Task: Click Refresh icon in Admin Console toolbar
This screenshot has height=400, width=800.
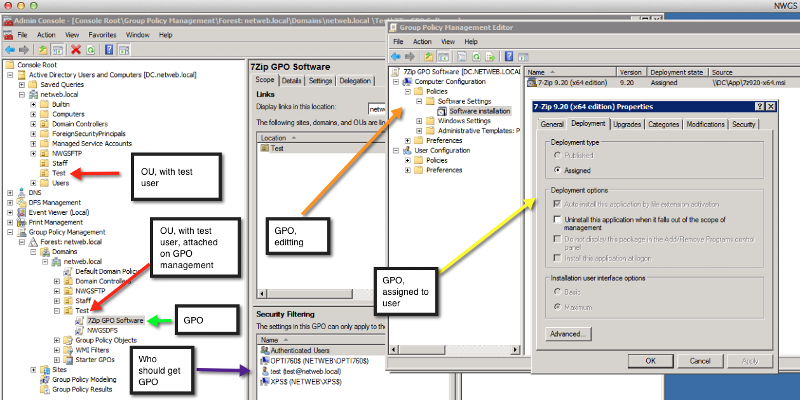Action: (x=90, y=49)
